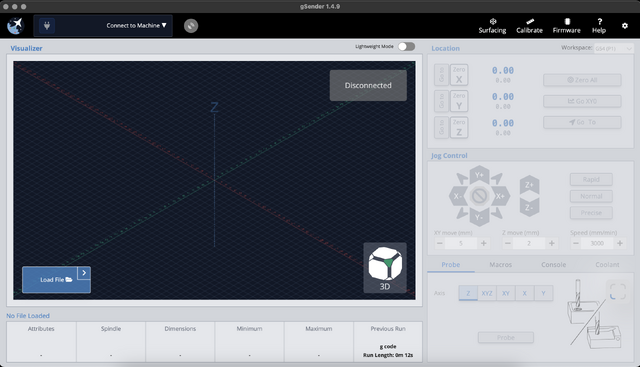Open the Firmware tool
The width and height of the screenshot is (640, 367).
(x=567, y=26)
